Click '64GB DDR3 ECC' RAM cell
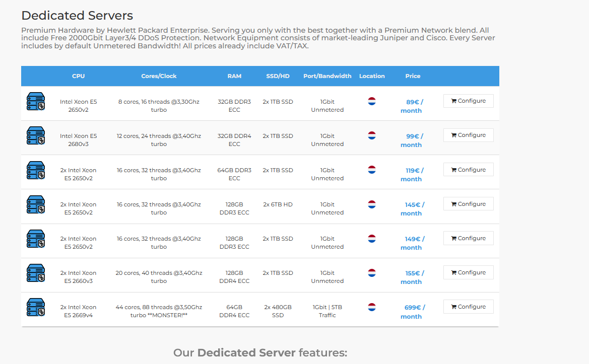Viewport: 589px width, 364px height. click(x=234, y=174)
